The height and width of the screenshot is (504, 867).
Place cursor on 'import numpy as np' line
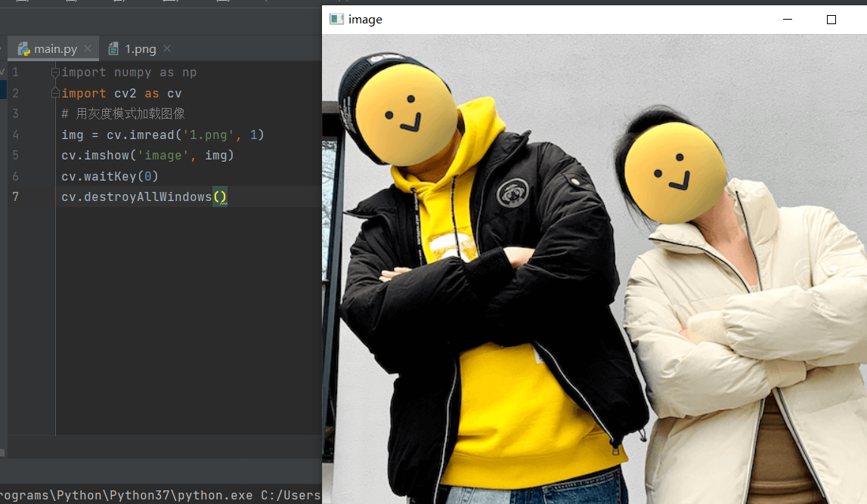pos(129,73)
